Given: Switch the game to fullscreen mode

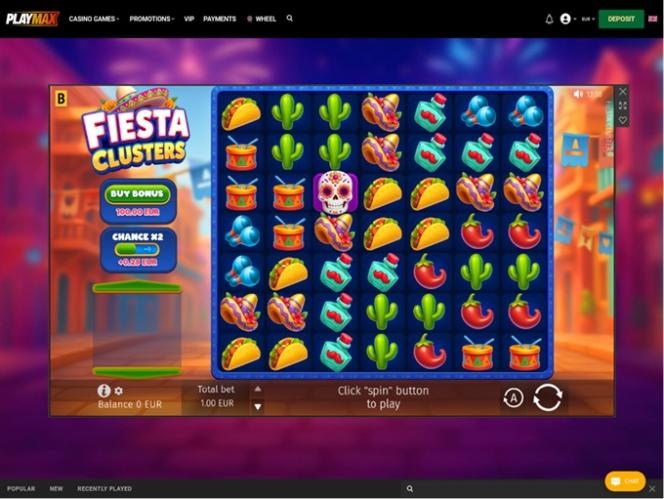Looking at the screenshot, I should pos(622,105).
